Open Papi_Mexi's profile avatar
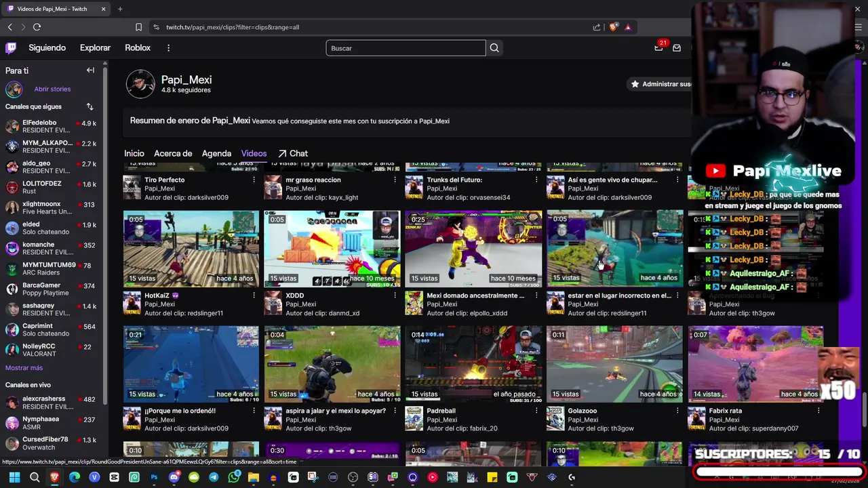The image size is (868, 488). tap(140, 84)
